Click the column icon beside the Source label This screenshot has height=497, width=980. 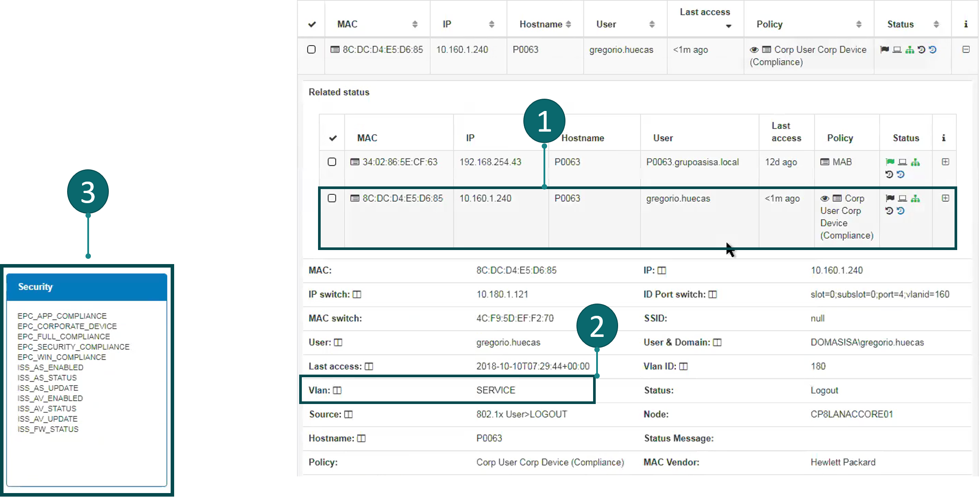(x=348, y=415)
